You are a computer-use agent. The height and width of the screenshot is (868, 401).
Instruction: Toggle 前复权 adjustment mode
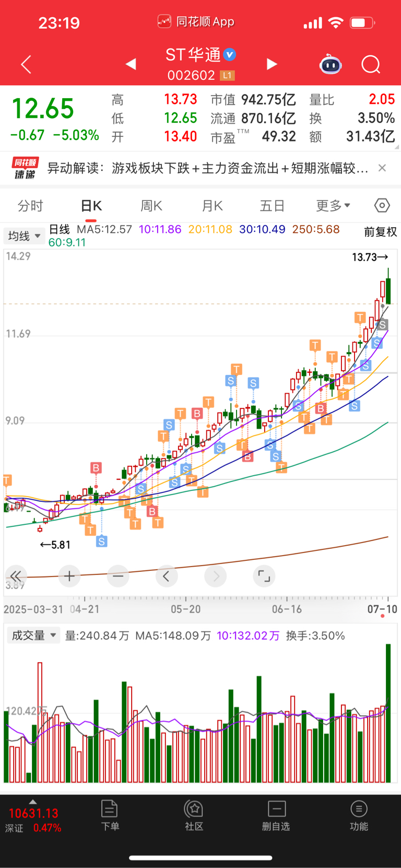coord(380,232)
